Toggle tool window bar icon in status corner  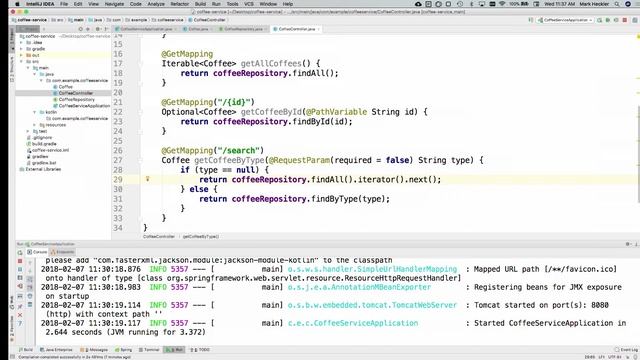click(12, 357)
